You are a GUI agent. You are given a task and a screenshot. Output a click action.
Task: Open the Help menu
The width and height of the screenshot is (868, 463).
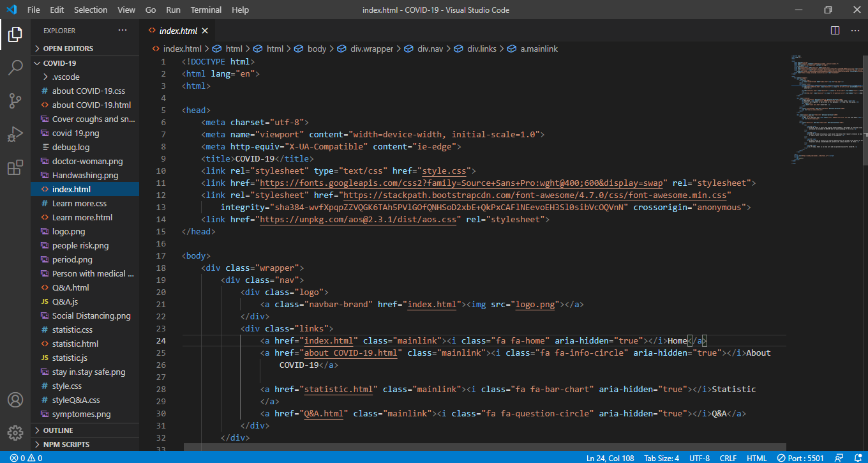pos(241,10)
